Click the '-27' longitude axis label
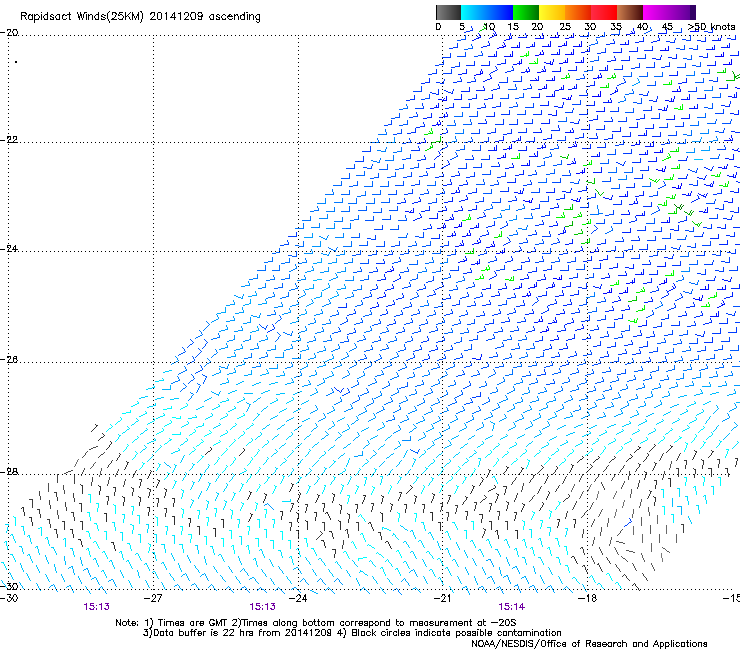This screenshot has height=650, width=740. [x=153, y=598]
